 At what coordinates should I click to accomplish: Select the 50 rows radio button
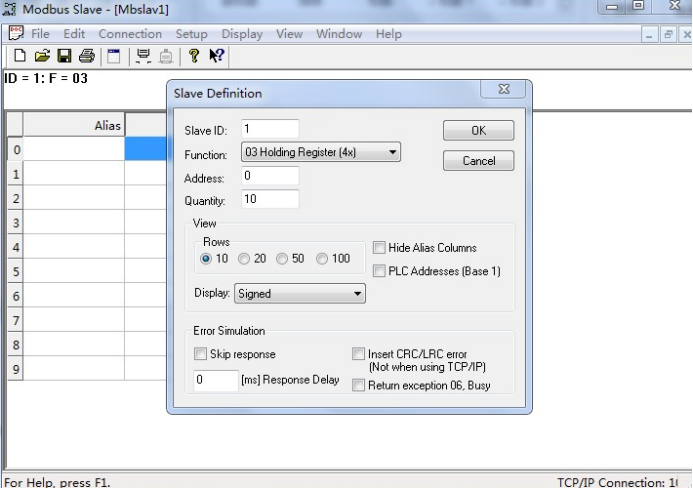(x=282, y=259)
